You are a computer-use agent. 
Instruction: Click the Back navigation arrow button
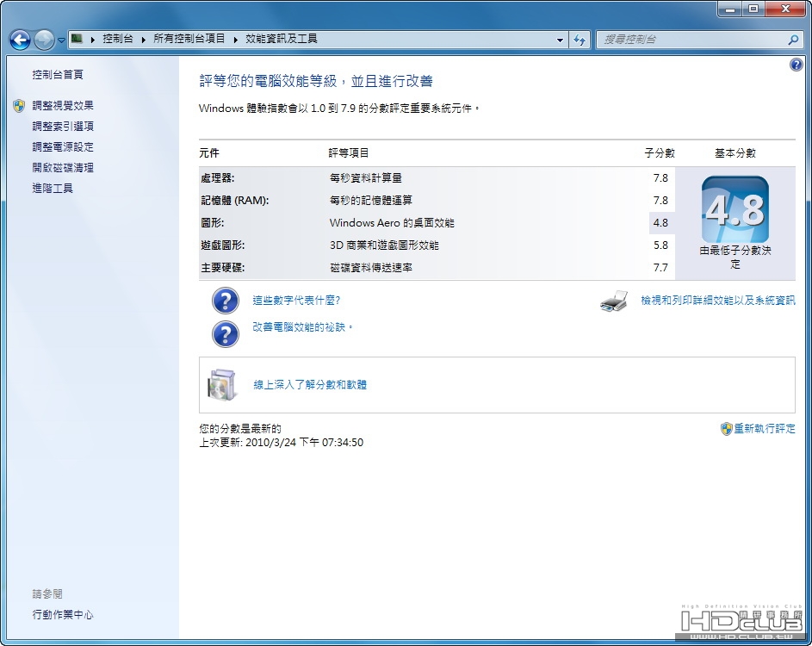pyautogui.click(x=20, y=40)
